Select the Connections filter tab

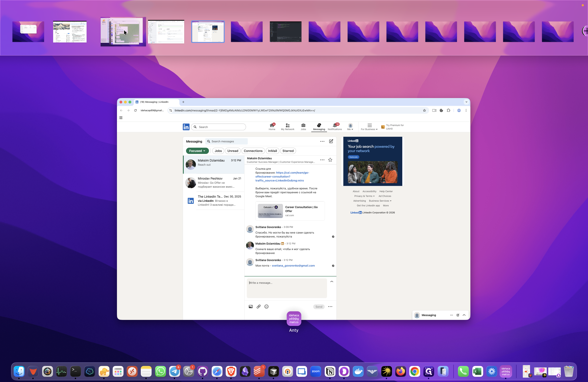click(x=253, y=151)
